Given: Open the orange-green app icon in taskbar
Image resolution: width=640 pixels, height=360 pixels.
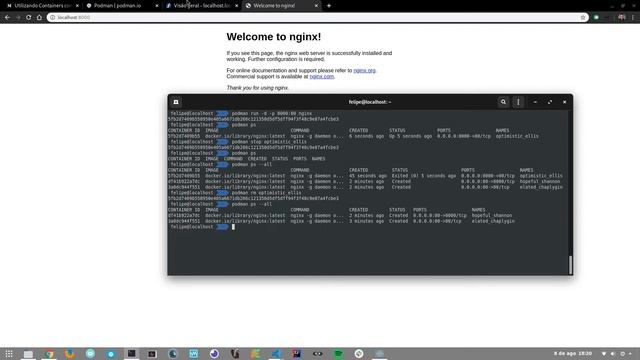Looking at the screenshot, I should click(256, 354).
